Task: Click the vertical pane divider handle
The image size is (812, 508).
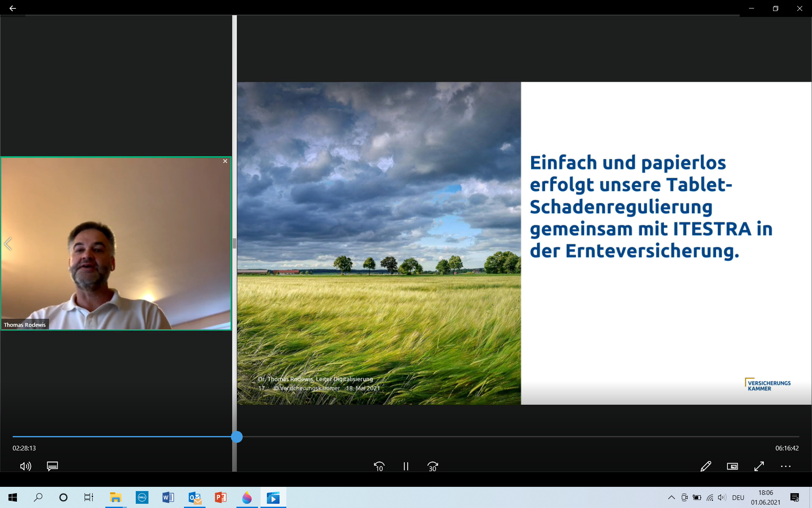Action: click(234, 243)
